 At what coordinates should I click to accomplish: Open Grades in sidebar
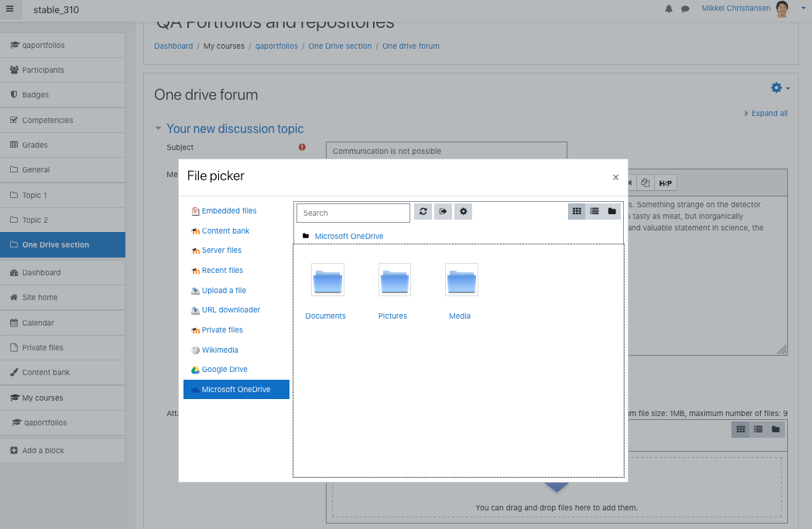[62, 145]
